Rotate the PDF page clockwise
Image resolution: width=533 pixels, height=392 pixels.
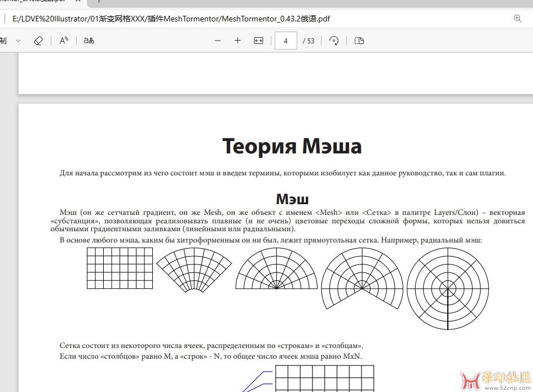(334, 41)
